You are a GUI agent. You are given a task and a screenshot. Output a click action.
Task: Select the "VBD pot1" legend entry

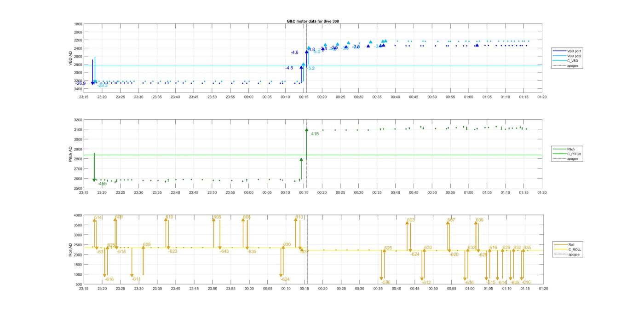coord(567,51)
